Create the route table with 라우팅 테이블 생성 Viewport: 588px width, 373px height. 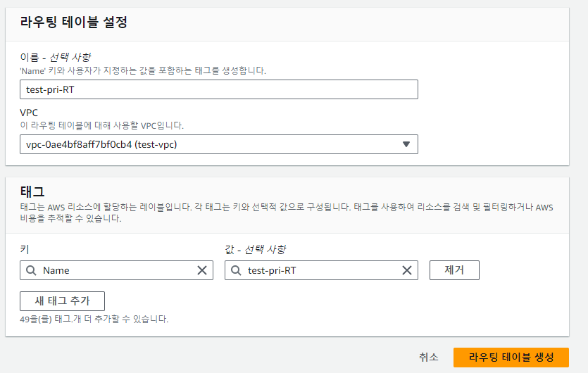pyautogui.click(x=511, y=358)
